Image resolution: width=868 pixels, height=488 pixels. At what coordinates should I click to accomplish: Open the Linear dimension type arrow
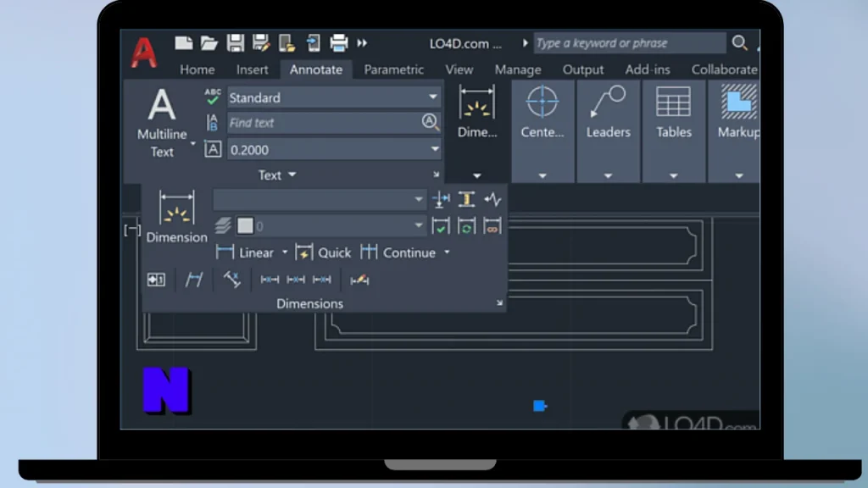click(x=285, y=252)
